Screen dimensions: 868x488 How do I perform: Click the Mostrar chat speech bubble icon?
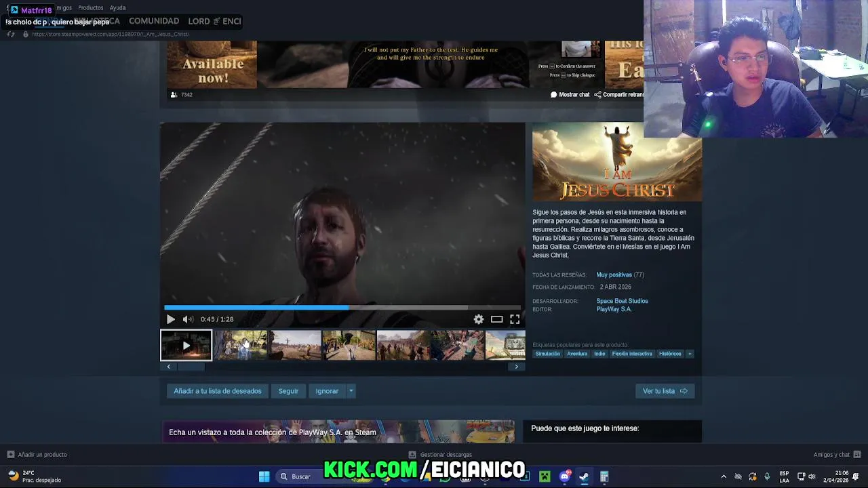tap(553, 95)
